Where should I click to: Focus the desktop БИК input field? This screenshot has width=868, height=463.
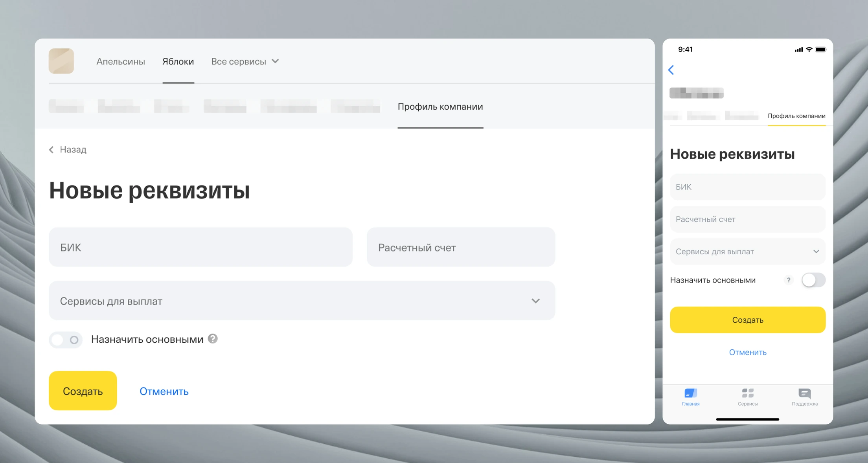(x=200, y=247)
